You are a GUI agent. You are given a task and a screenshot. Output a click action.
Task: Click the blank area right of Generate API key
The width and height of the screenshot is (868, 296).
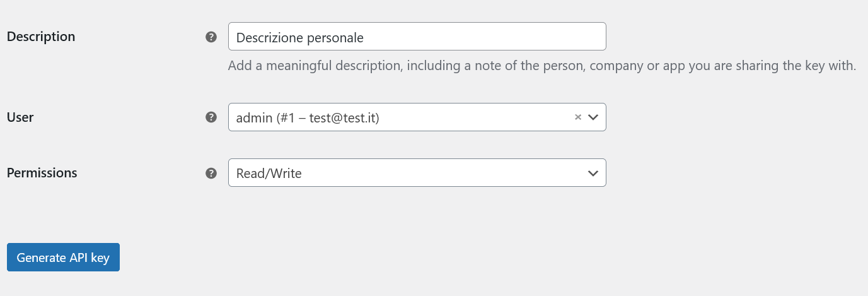[x=441, y=258]
